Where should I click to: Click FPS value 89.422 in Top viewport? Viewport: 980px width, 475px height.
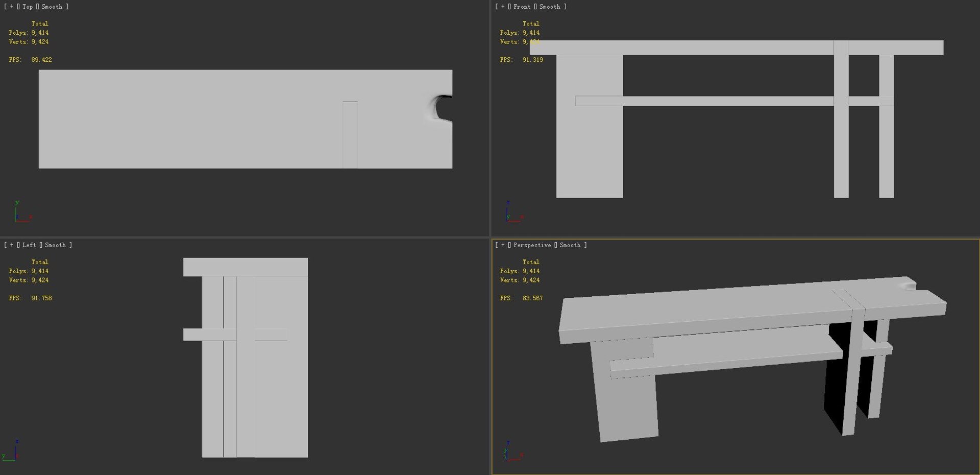click(41, 60)
